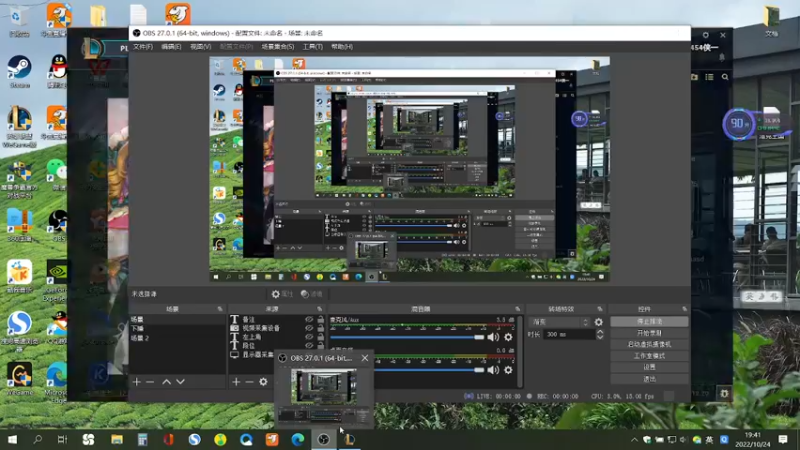The image size is (800, 450).
Task: Move the scene up with the up arrow
Action: pos(166,382)
